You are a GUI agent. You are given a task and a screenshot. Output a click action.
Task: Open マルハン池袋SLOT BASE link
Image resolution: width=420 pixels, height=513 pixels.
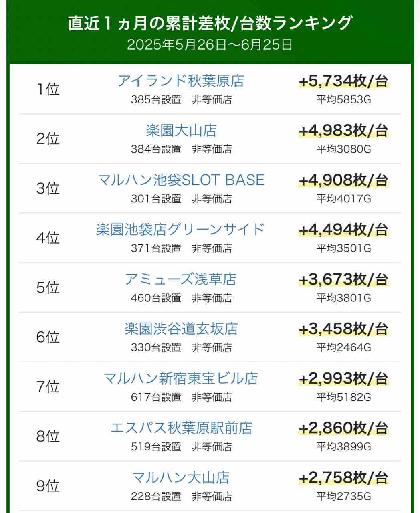(x=181, y=180)
